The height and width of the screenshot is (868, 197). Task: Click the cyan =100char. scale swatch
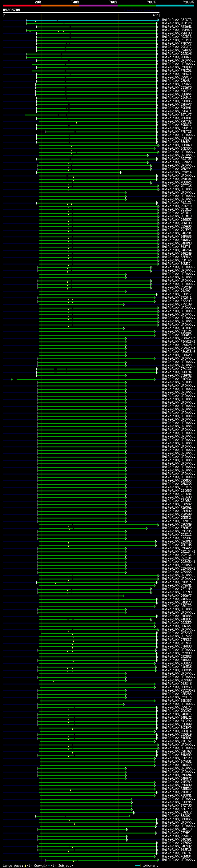(137, 865)
